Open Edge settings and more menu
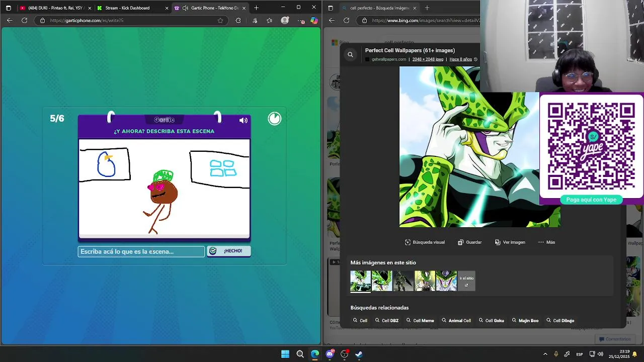The image size is (644, 362). tap(300, 21)
